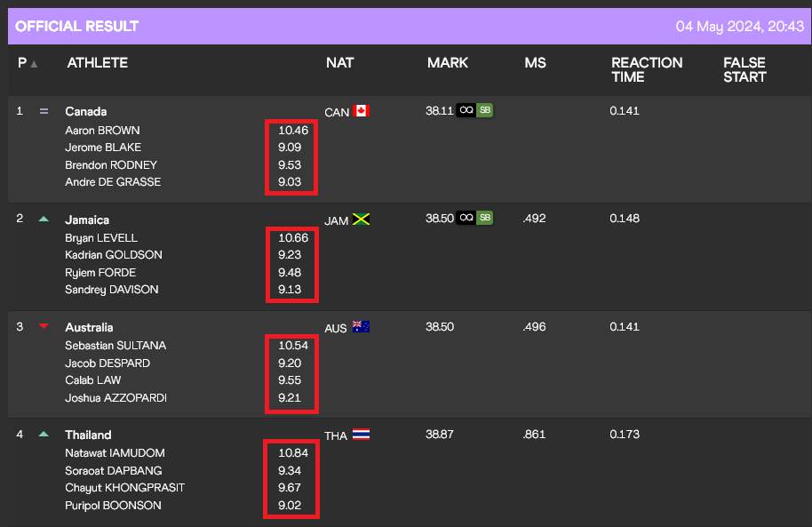Click Jamaica's OQ qualification badge
812x527 pixels.
point(466,219)
